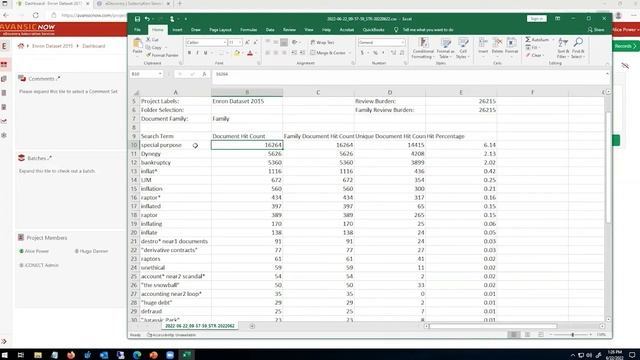Click the Excel icon in taskbar

[x=187, y=355]
